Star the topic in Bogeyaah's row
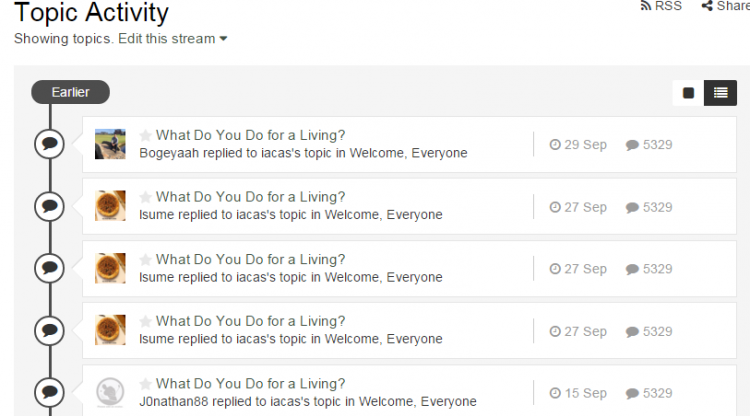The height and width of the screenshot is (416, 750). click(x=146, y=136)
